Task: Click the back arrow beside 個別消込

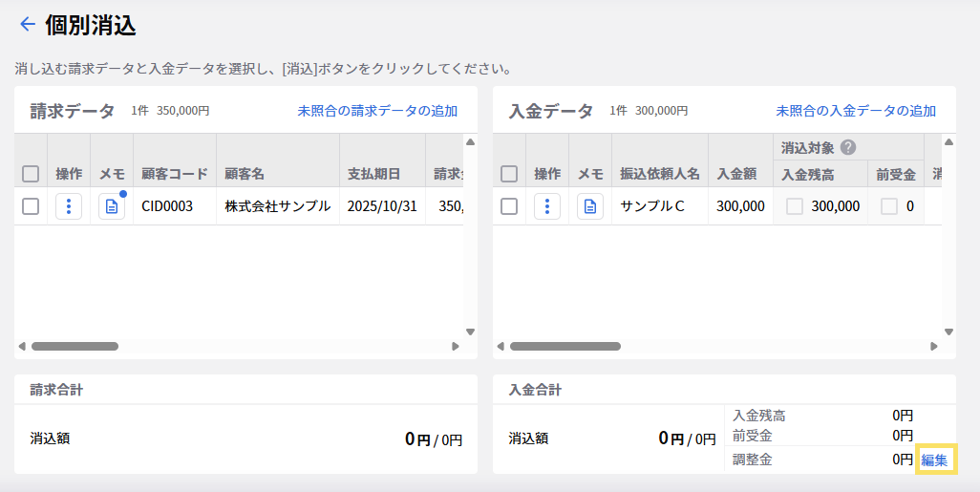Action: coord(27,25)
